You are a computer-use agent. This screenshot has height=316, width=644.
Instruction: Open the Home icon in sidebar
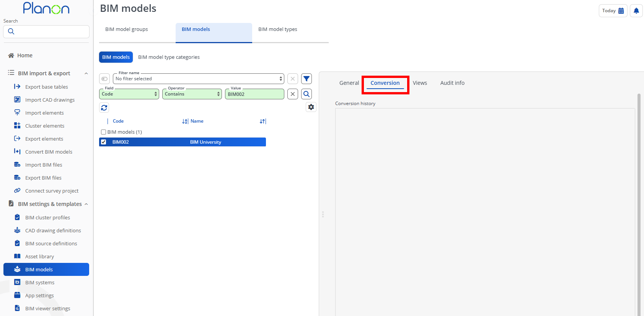[x=11, y=55]
